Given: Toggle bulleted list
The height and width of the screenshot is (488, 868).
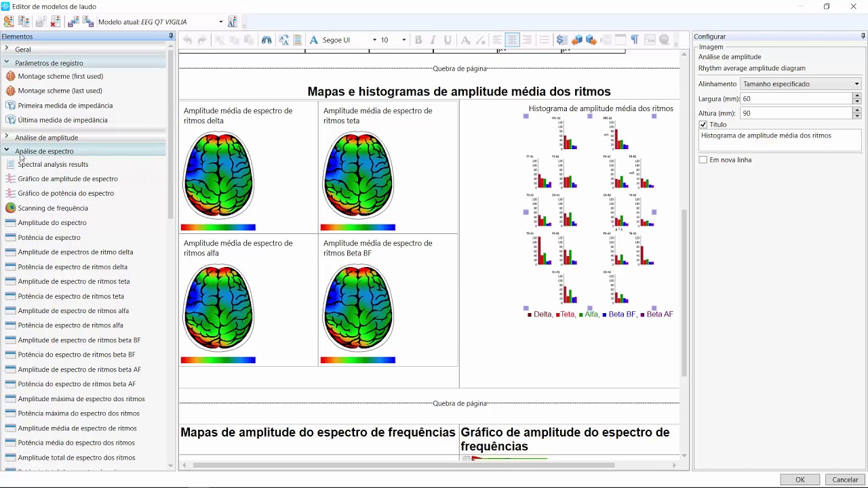Looking at the screenshot, I should pyautogui.click(x=544, y=40).
